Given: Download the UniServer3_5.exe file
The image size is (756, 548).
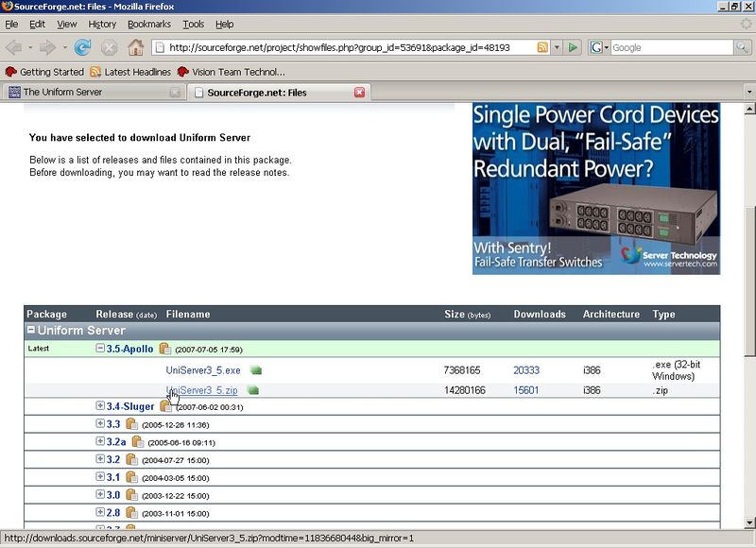Looking at the screenshot, I should click(x=203, y=370).
